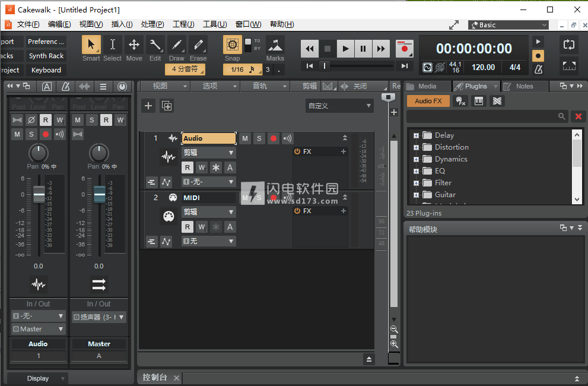Pick the Edit tool
This screenshot has width=588, height=386.
coord(155,45)
